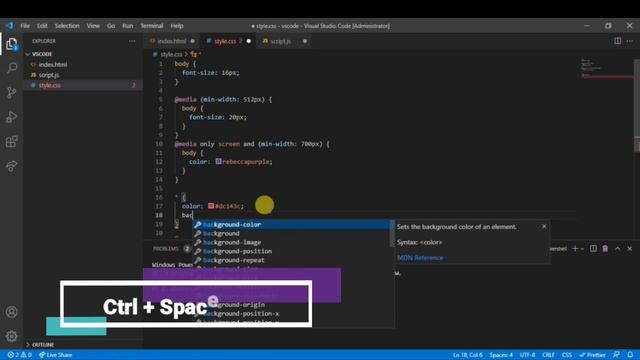Open the terminal launch profile dropdown
This screenshot has width=640, height=360.
[x=582, y=248]
